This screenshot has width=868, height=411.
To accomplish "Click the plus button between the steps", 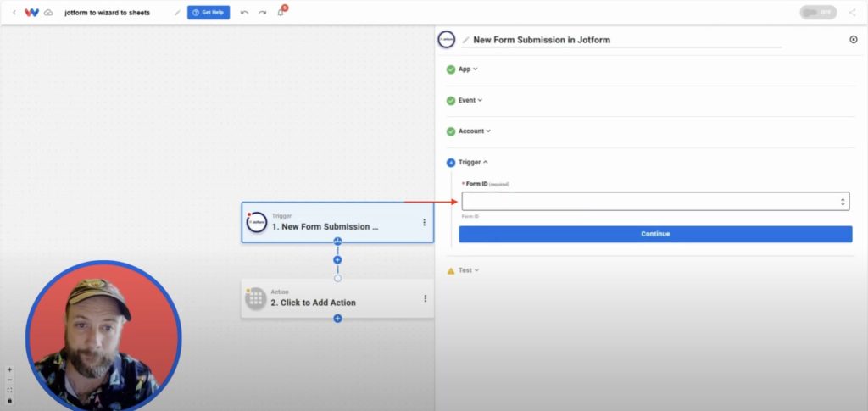I will (337, 260).
